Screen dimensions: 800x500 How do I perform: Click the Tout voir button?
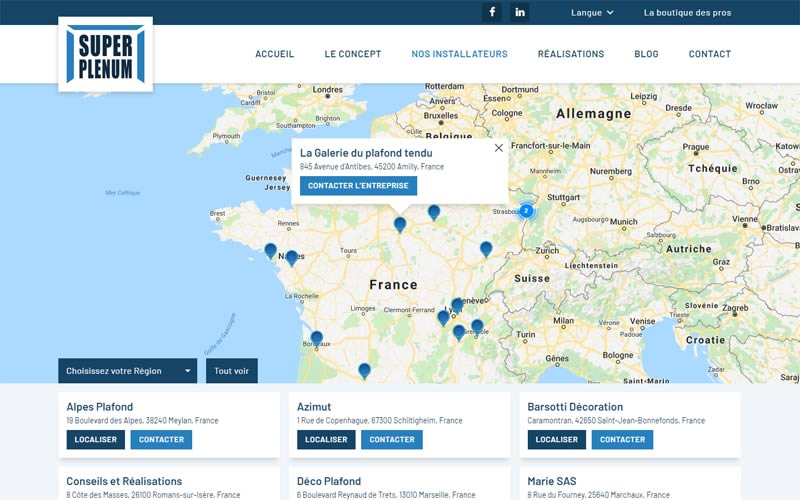tap(232, 371)
